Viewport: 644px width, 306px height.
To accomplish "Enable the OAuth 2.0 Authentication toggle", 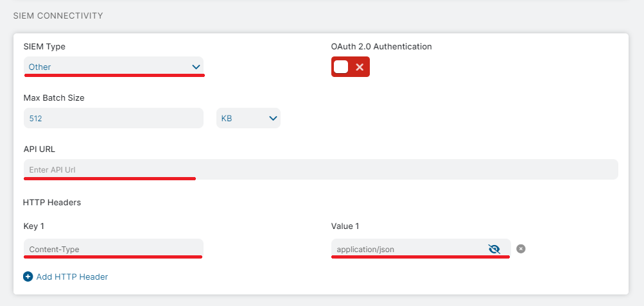I will pos(350,67).
